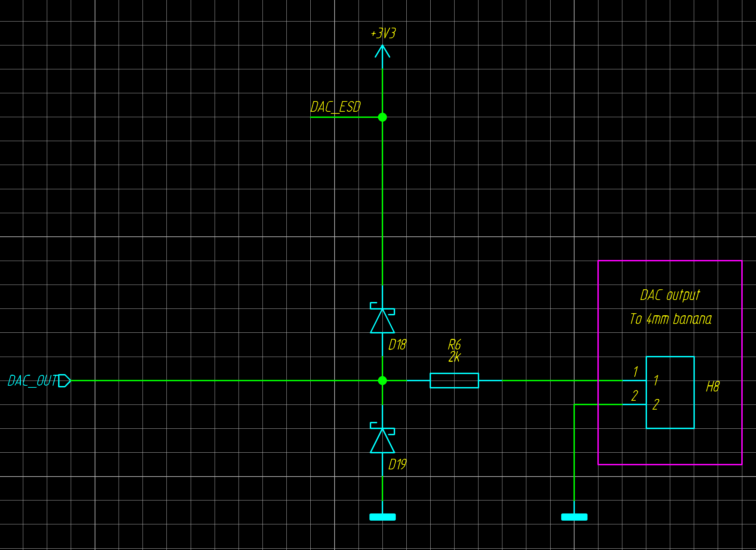
Task: Select the DAC_ESD net label
Action: point(335,107)
